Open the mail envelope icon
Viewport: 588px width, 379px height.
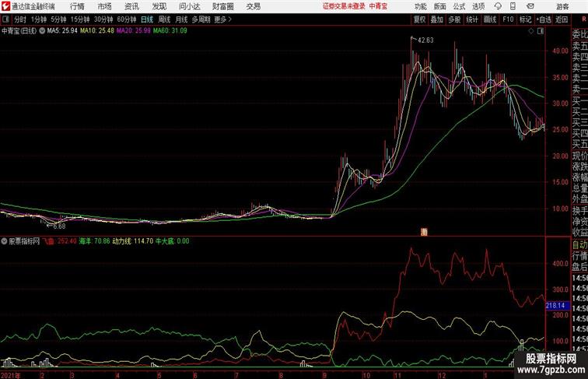[530, 6]
